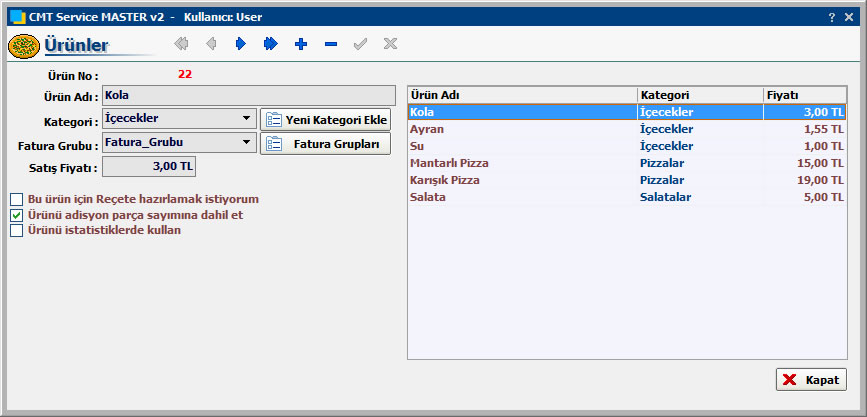This screenshot has width=867, height=417.
Task: Jump to the last product record
Action: pyautogui.click(x=270, y=44)
